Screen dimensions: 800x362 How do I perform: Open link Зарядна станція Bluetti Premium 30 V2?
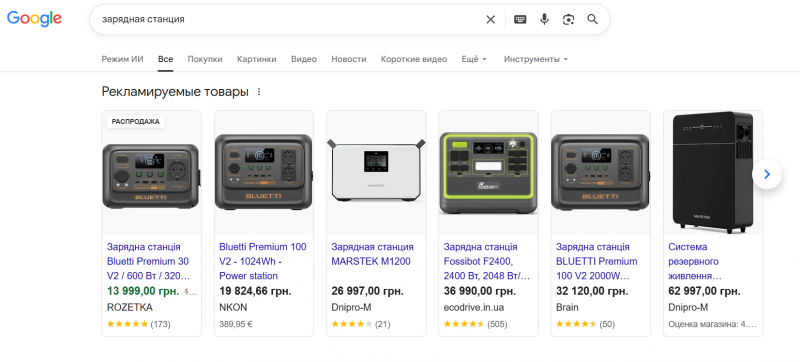click(148, 262)
